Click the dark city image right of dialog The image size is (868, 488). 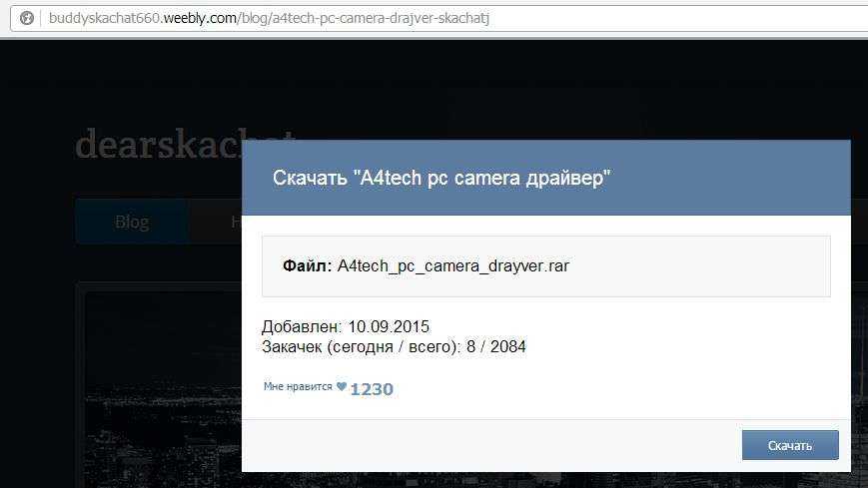coord(859,379)
